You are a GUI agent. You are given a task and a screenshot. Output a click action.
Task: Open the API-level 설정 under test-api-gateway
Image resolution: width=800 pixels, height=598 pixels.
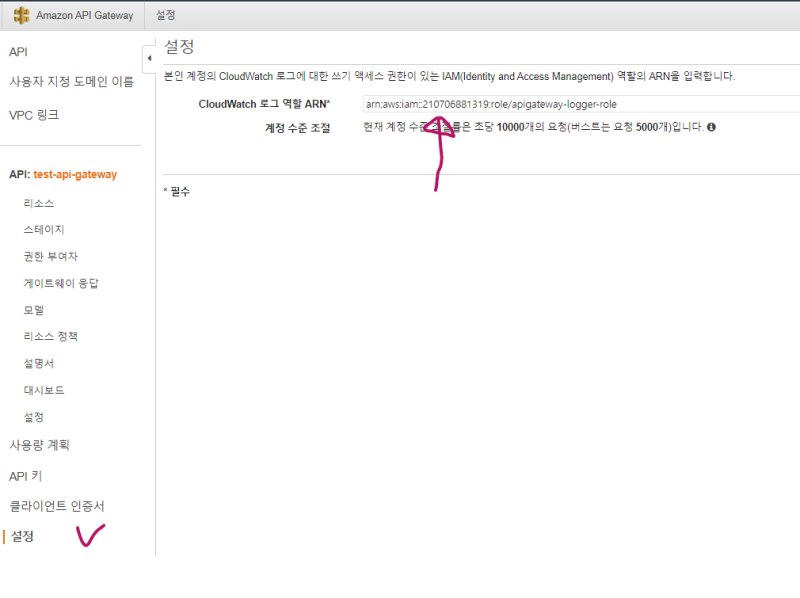tap(33, 417)
